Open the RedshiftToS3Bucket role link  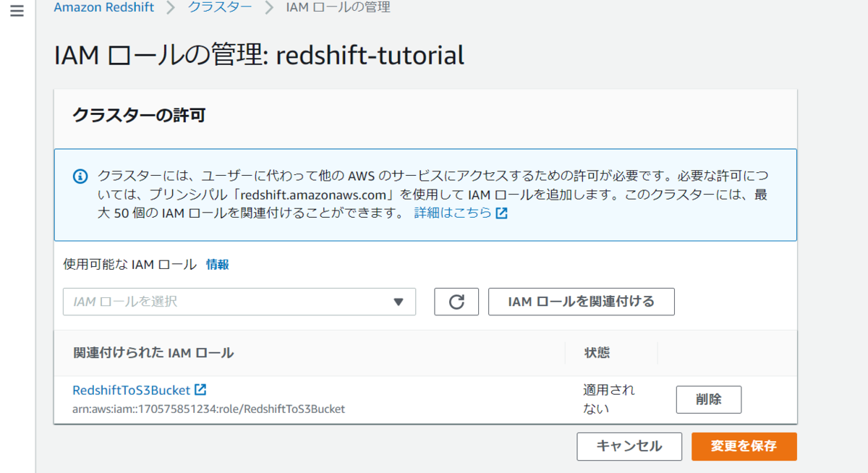(x=131, y=390)
